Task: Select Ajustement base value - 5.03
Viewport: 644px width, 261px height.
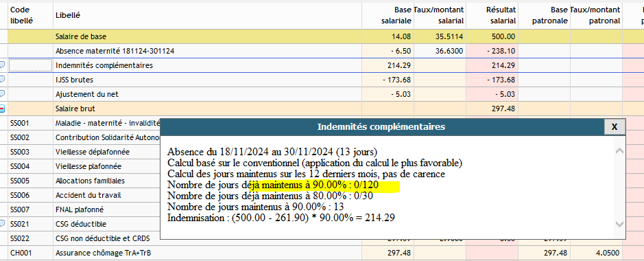Action: tap(400, 94)
